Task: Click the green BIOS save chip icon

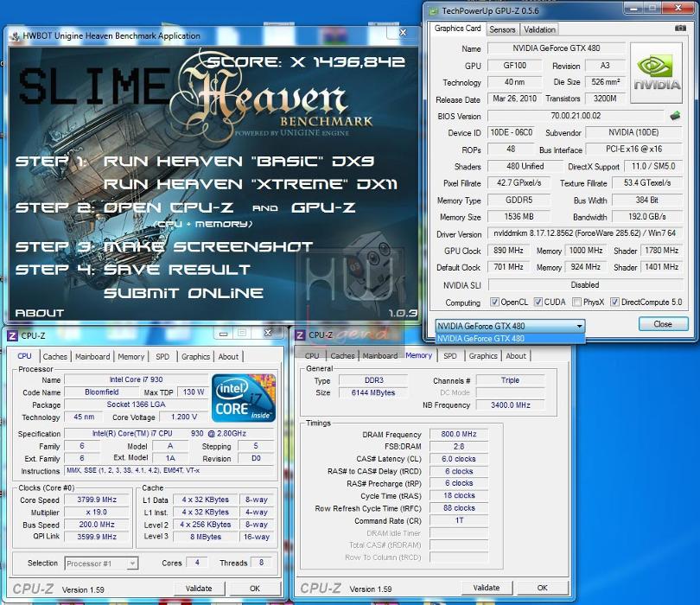Action: pyautogui.click(x=675, y=116)
